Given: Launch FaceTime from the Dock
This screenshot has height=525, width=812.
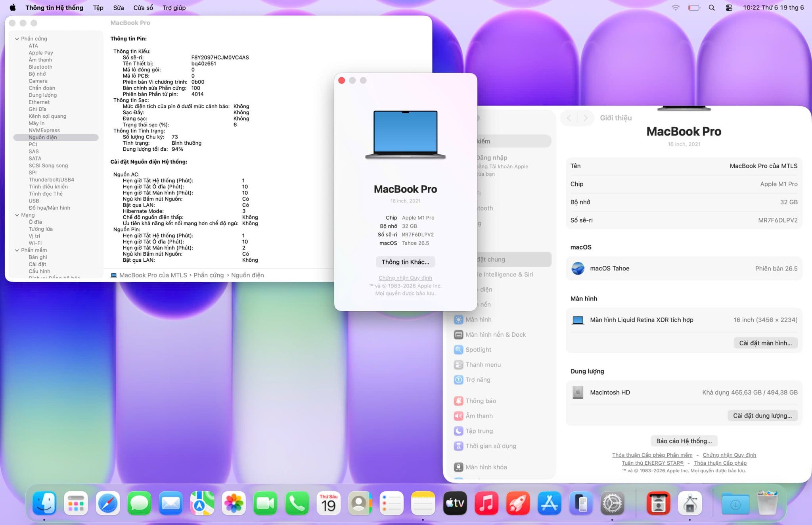Looking at the screenshot, I should 265,503.
